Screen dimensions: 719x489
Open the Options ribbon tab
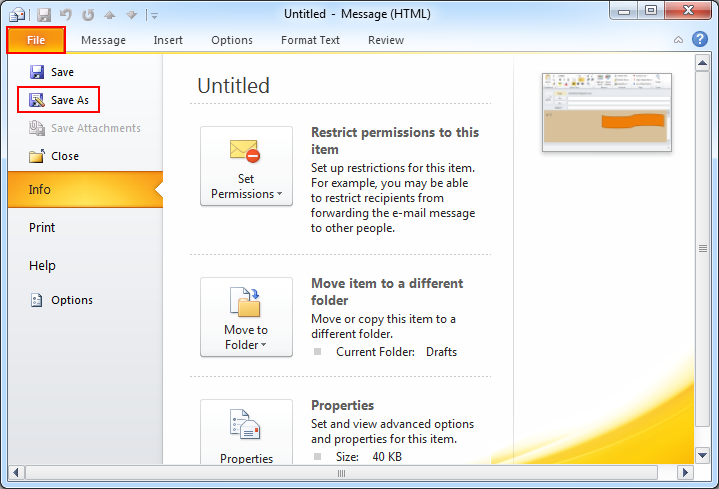(232, 40)
